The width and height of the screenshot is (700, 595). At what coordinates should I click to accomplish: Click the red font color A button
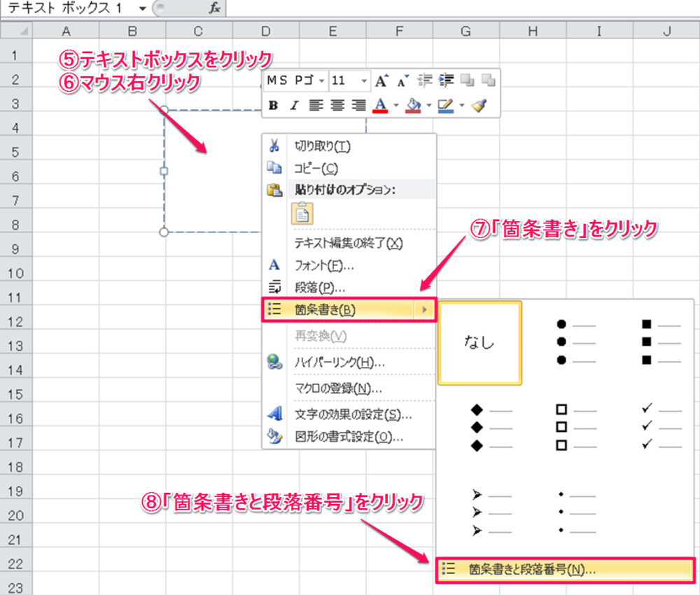point(380,106)
